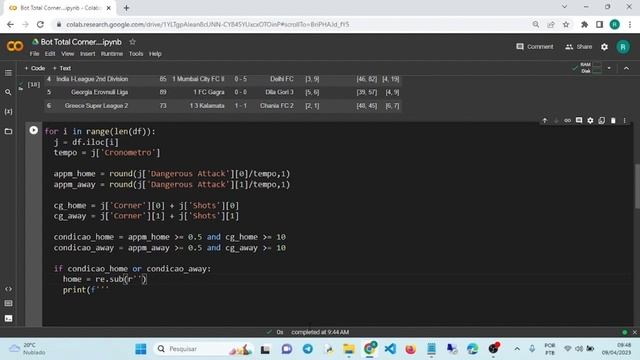Reload the page

point(40,24)
